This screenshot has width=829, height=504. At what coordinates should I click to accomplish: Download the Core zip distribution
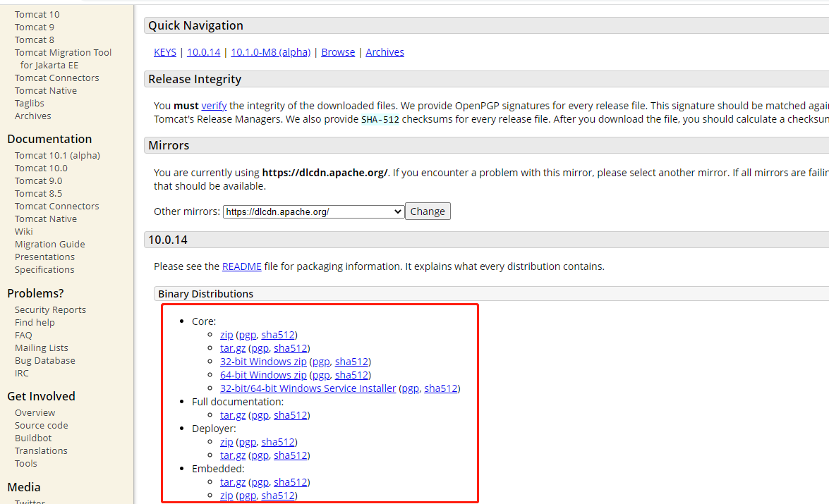226,335
